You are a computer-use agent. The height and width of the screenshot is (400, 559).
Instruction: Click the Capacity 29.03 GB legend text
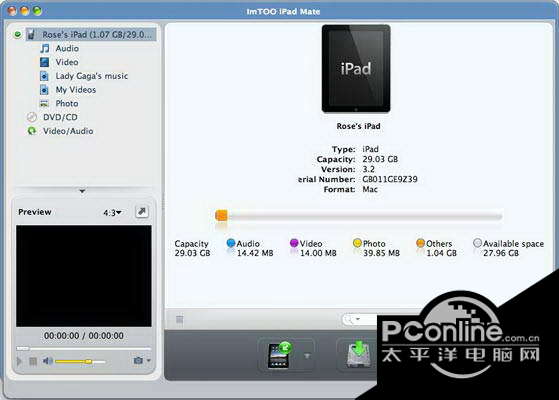(x=192, y=248)
